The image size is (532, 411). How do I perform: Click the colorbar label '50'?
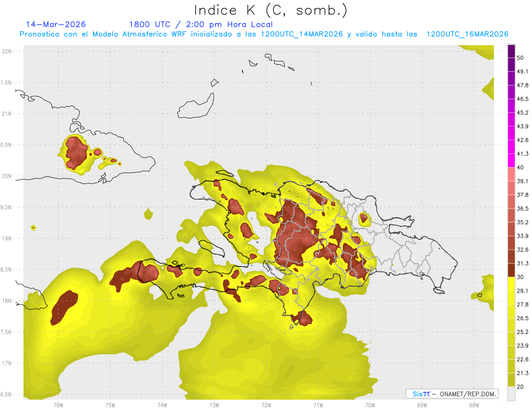521,58
